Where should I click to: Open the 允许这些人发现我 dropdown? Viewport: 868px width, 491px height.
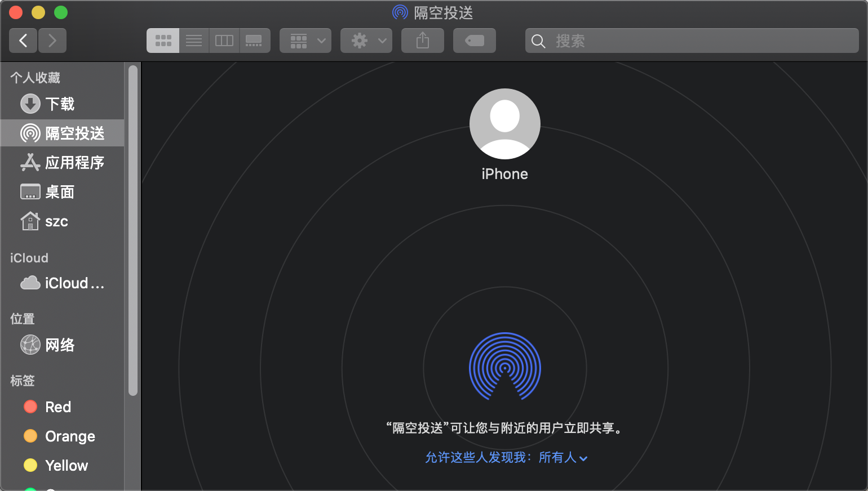(506, 457)
